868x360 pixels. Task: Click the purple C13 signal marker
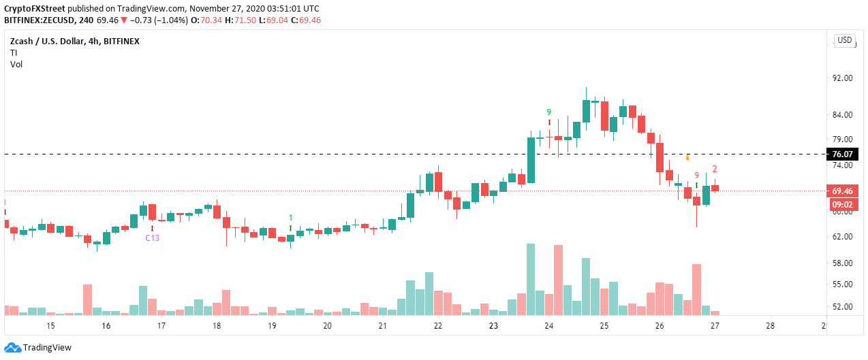click(x=152, y=238)
